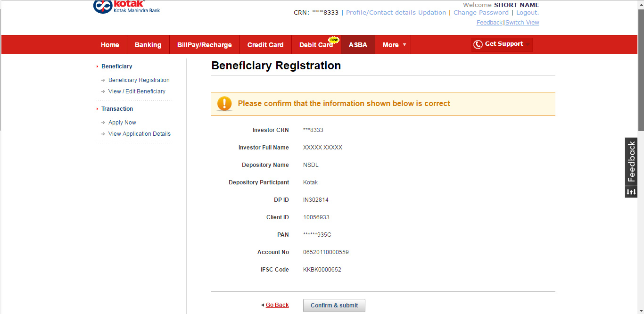Open the Banking menu
644x314 pixels.
pos(148,45)
